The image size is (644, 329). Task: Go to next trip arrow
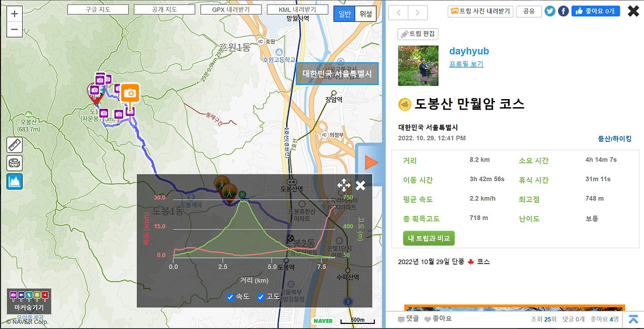coord(417,13)
